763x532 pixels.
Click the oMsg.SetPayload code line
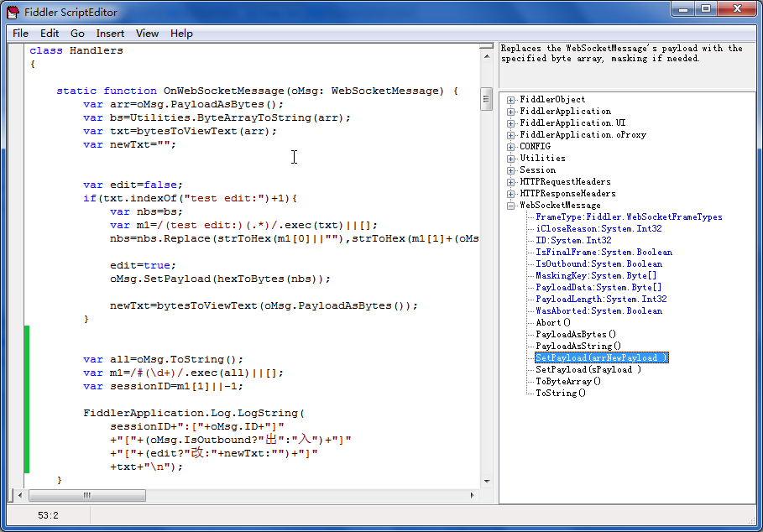pyautogui.click(x=220, y=279)
